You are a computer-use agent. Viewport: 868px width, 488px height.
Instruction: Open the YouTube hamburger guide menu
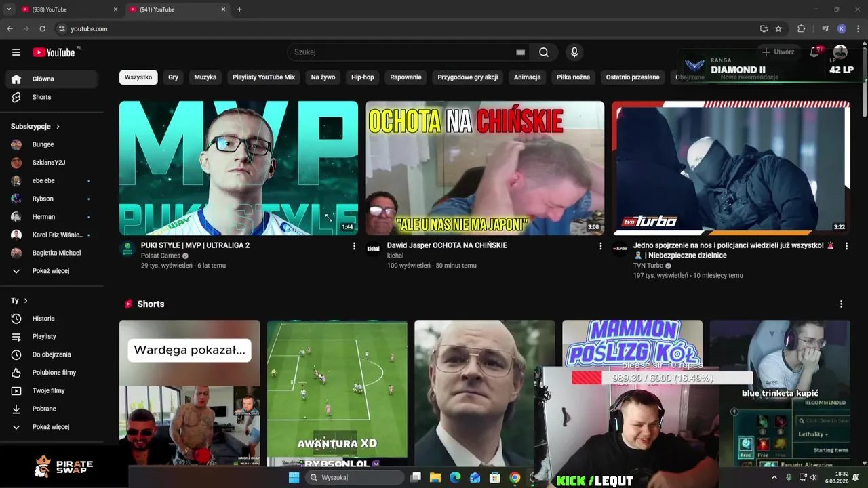(16, 52)
